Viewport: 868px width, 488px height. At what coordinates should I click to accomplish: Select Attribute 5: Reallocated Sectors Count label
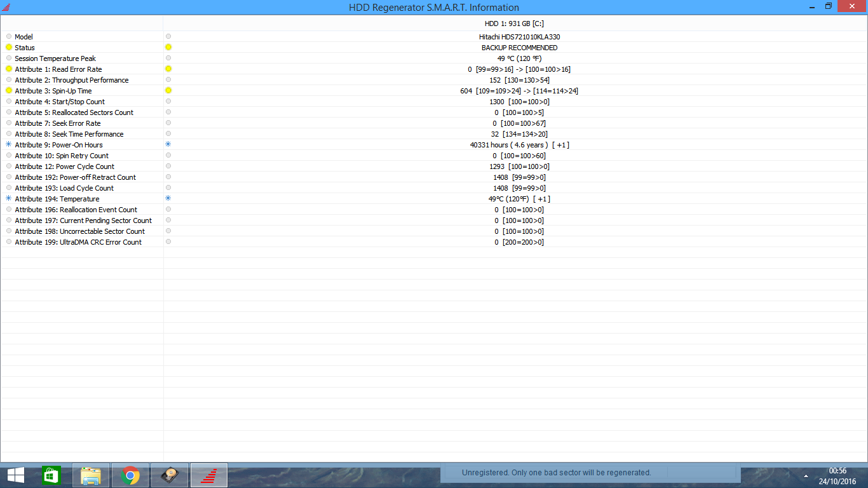pyautogui.click(x=74, y=112)
